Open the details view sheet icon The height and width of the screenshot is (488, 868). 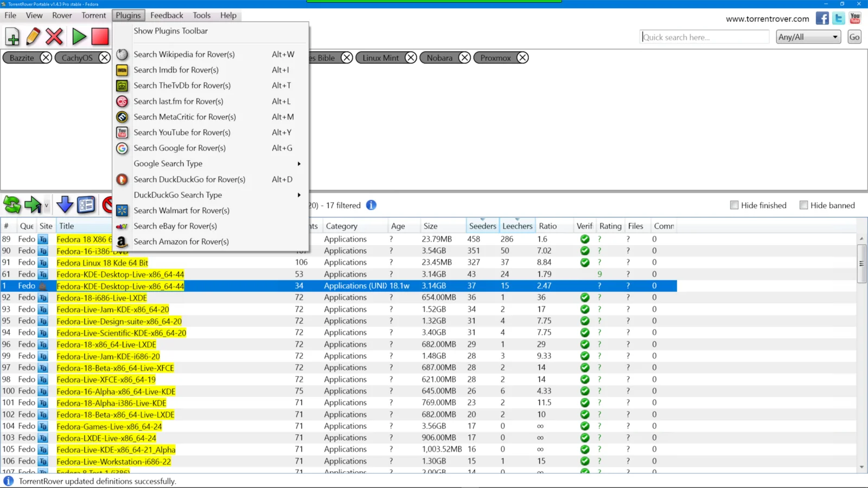86,204
